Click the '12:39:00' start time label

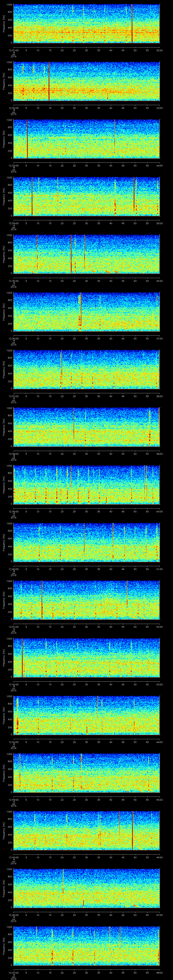(x=14, y=511)
